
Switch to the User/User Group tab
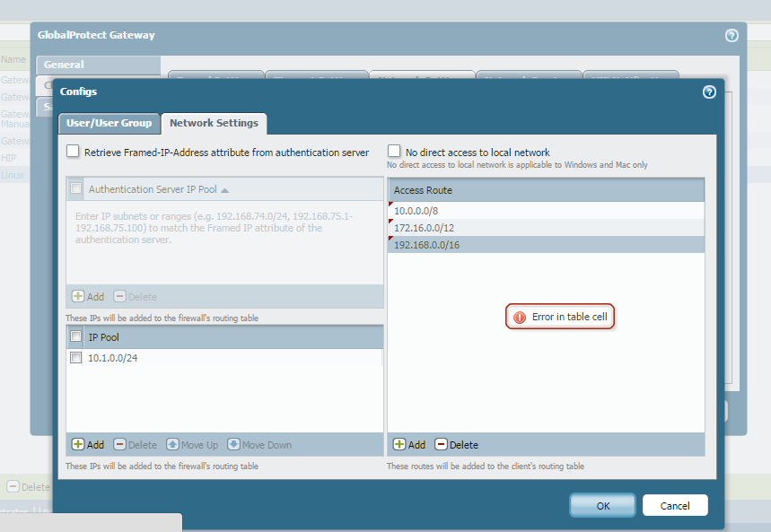pos(110,123)
